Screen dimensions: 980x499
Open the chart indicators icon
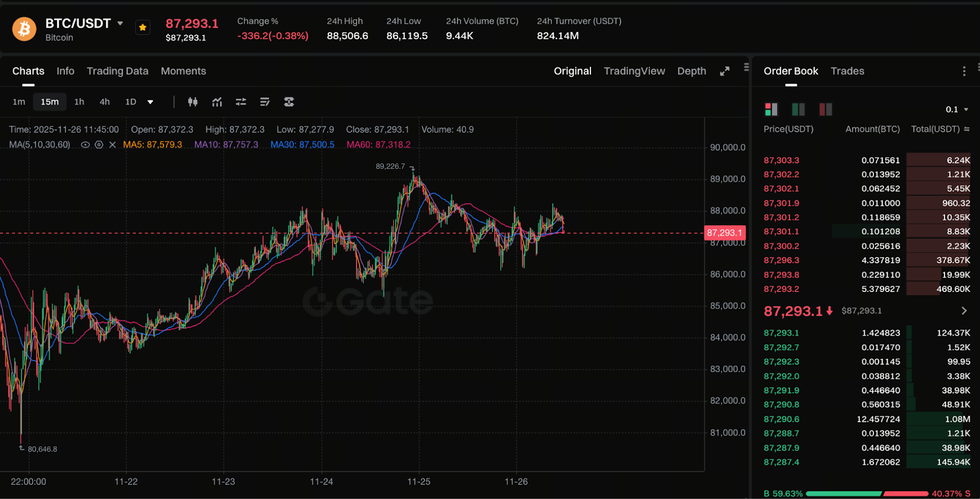click(x=217, y=102)
